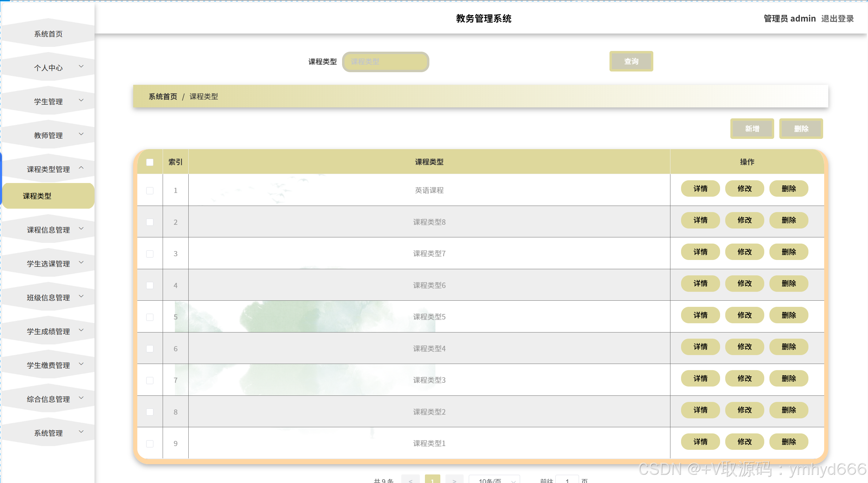This screenshot has width=868, height=483.
Task: Open the 10条/页 page size dropdown
Action: coord(494,480)
